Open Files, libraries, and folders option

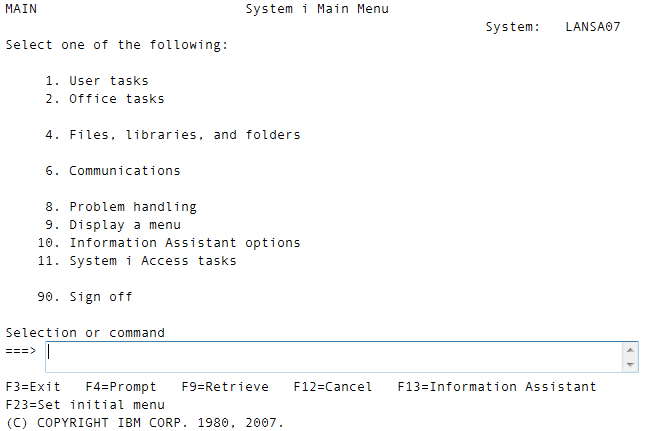point(184,135)
